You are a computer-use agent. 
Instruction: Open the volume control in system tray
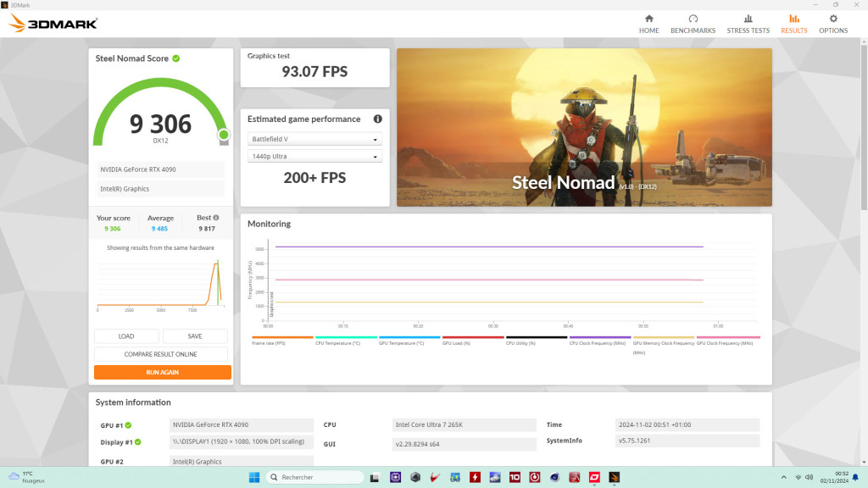point(809,477)
